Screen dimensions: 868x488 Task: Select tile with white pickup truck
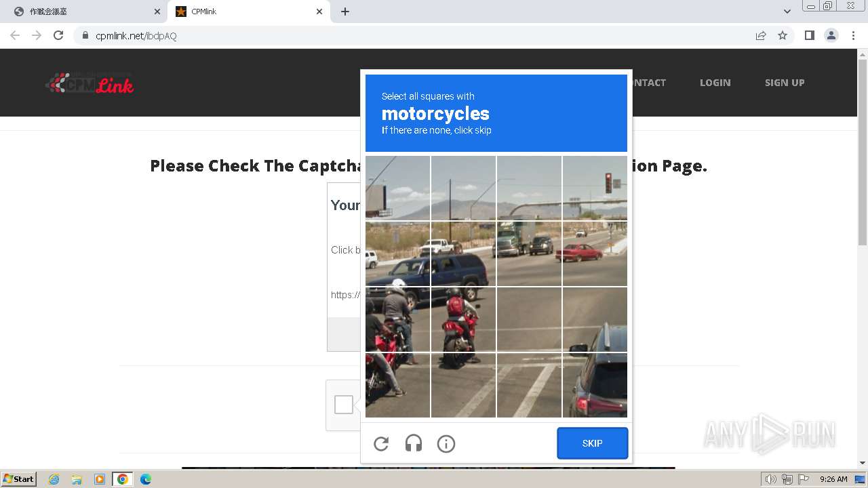463,253
